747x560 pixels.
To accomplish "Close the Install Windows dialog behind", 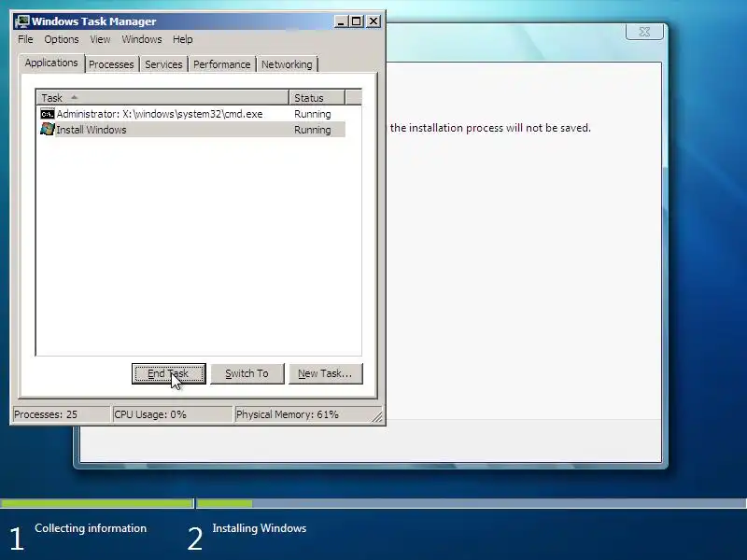I will tap(644, 32).
